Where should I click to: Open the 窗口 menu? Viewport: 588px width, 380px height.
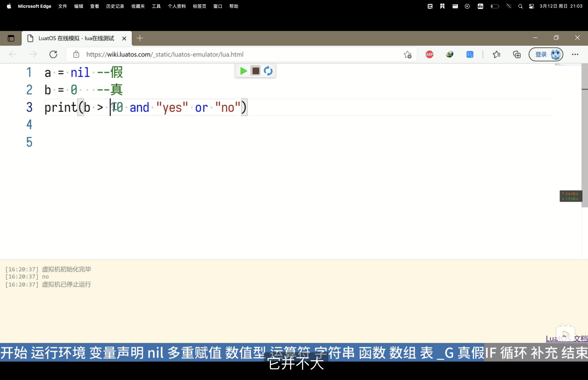point(218,6)
